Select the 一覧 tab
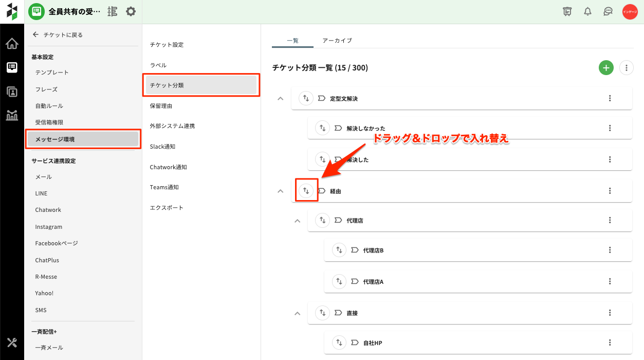Image resolution: width=644 pixels, height=360 pixels. click(x=292, y=40)
